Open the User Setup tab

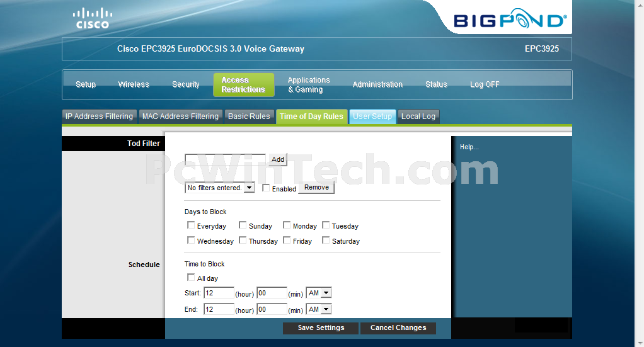tap(372, 117)
